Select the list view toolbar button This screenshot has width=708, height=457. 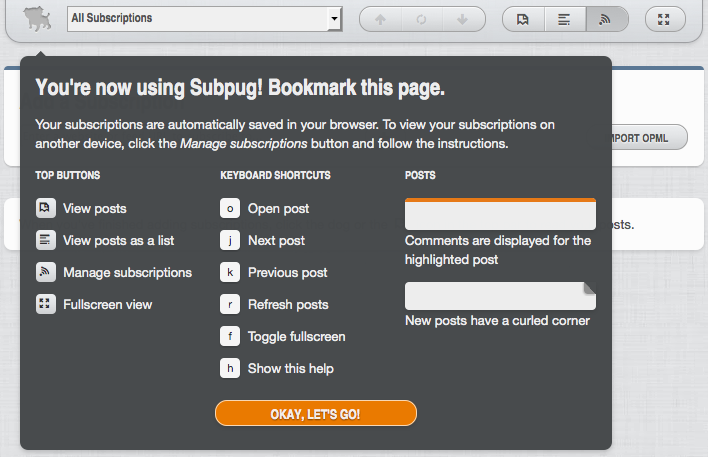pos(564,19)
